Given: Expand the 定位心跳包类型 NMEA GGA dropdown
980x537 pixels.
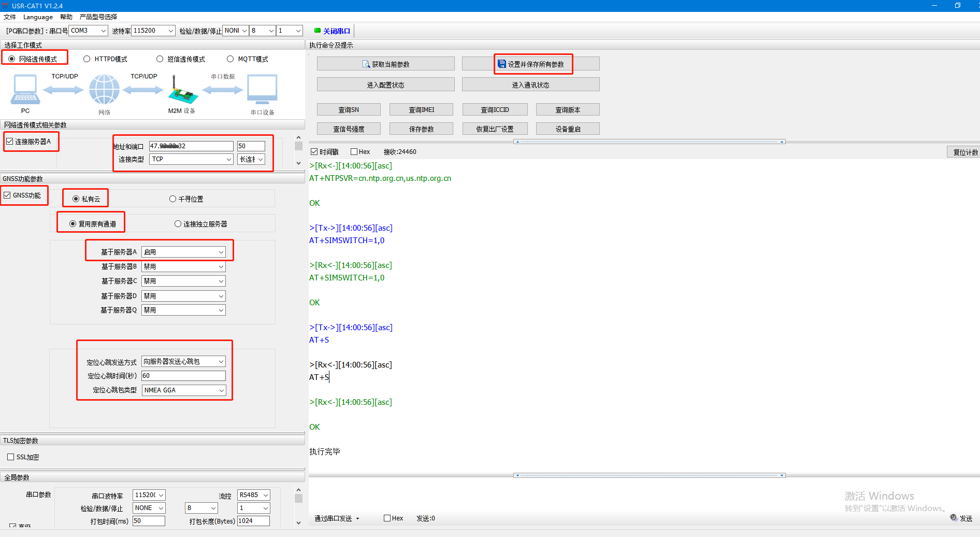Looking at the screenshot, I should pyautogui.click(x=183, y=390).
